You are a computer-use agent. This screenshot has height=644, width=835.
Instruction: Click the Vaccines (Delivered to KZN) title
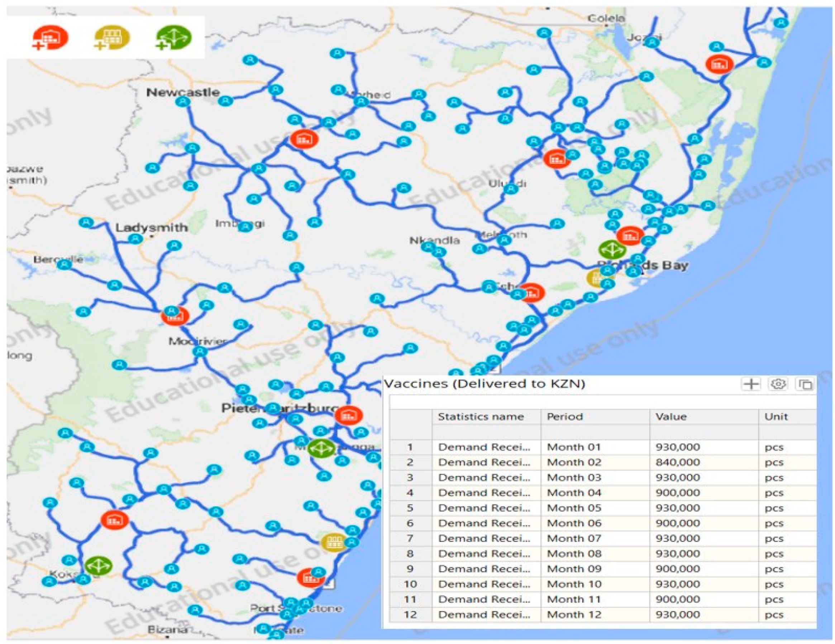[485, 383]
